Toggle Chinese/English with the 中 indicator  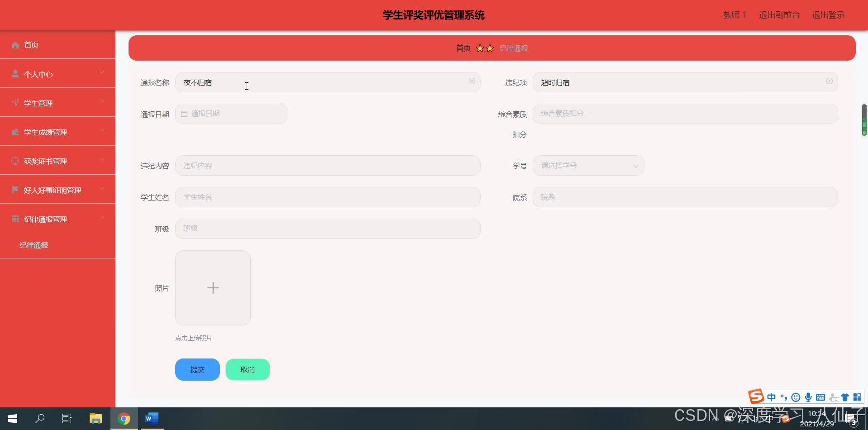pyautogui.click(x=771, y=397)
